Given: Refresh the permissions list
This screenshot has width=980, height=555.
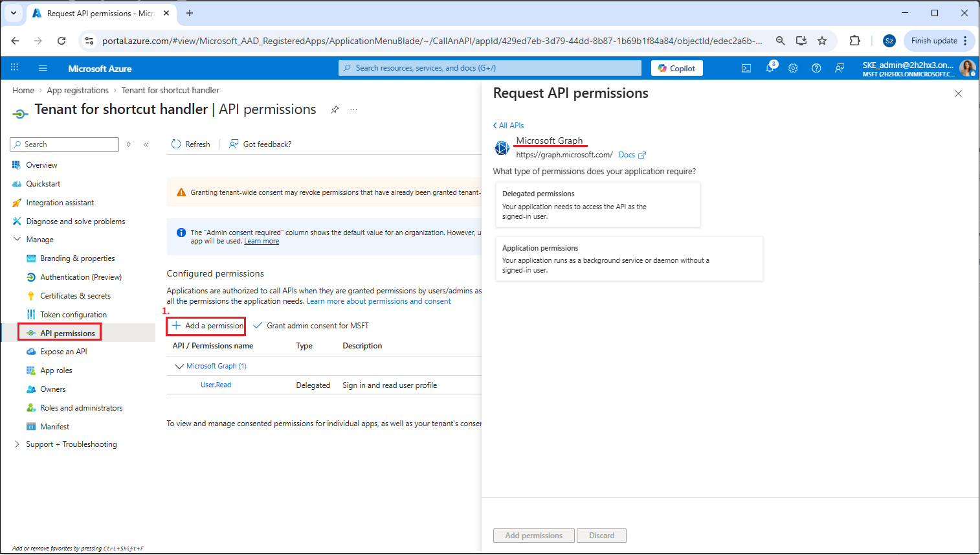Looking at the screenshot, I should pyautogui.click(x=191, y=144).
